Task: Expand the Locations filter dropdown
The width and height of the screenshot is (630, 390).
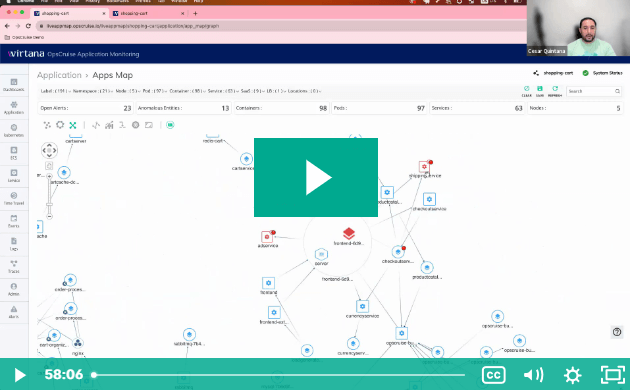Action: click(304, 91)
